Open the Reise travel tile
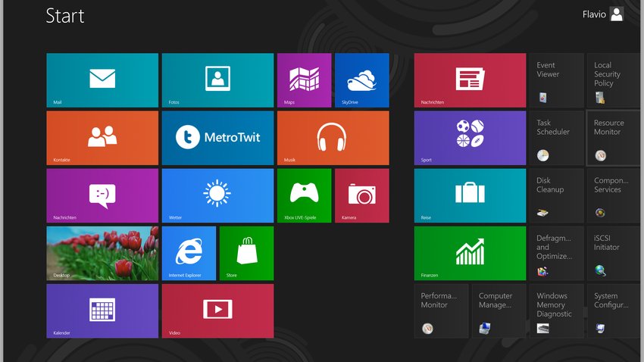The image size is (644, 362). click(x=470, y=196)
